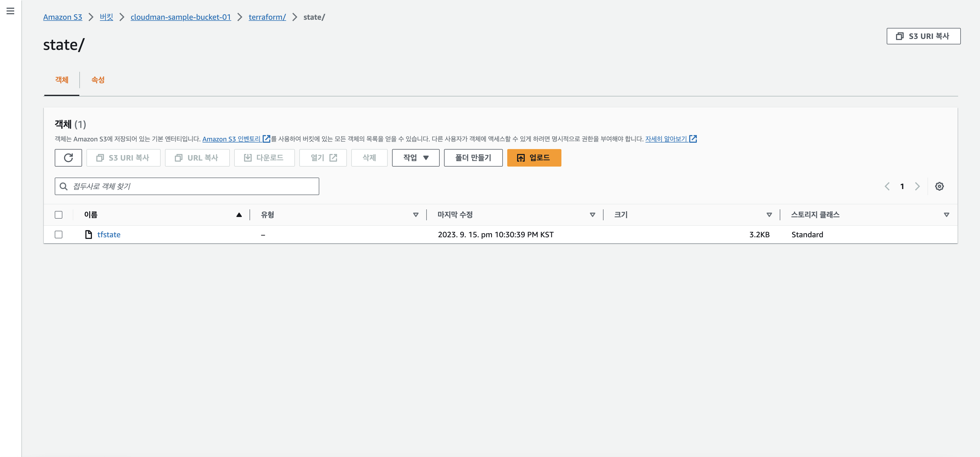Select the 객체 tab
This screenshot has height=457, width=980.
(x=62, y=80)
